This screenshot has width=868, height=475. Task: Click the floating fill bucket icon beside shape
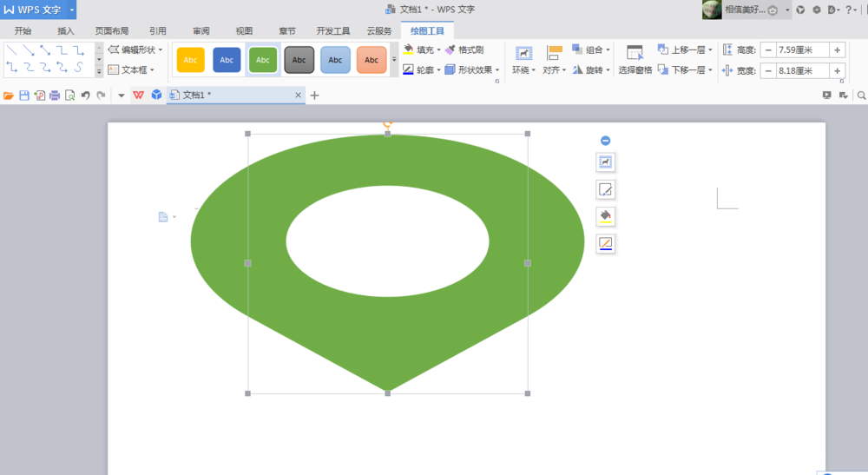(605, 215)
